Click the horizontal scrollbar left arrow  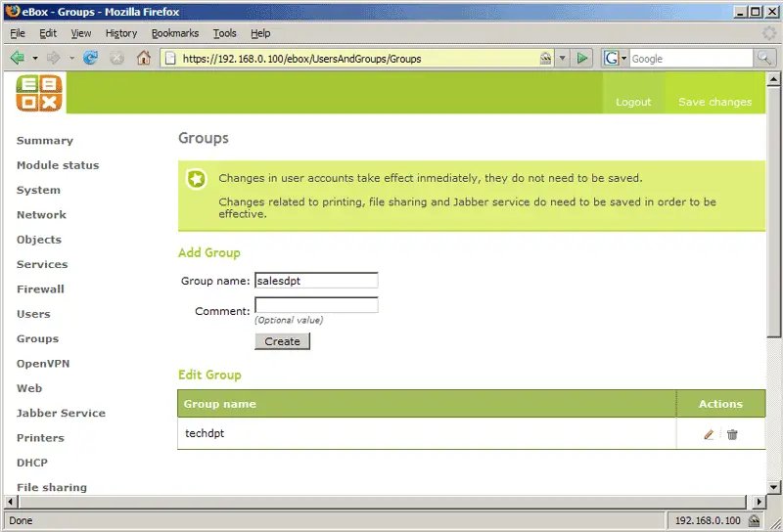(x=11, y=502)
